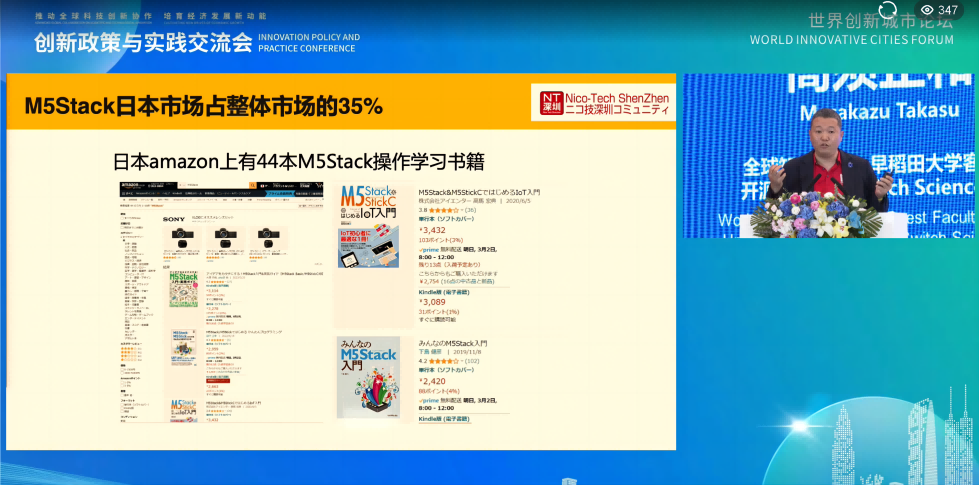Click the みんなのM5Stack入門 book cover

tap(368, 378)
